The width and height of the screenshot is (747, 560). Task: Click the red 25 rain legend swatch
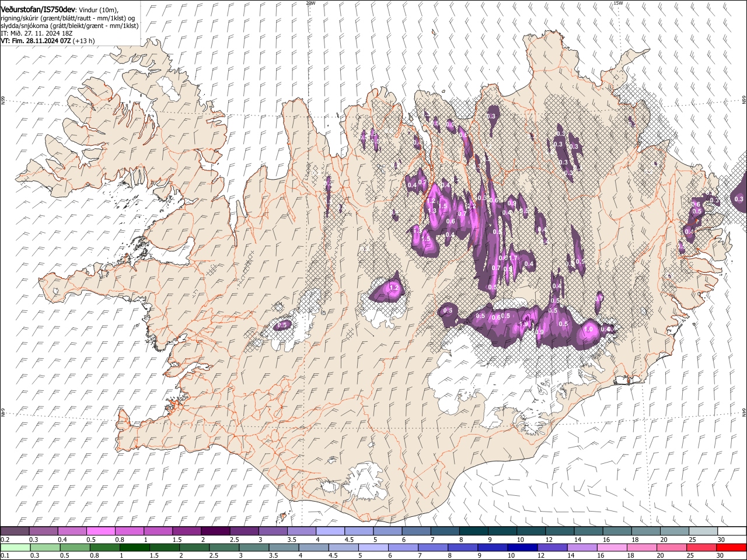(x=702, y=547)
